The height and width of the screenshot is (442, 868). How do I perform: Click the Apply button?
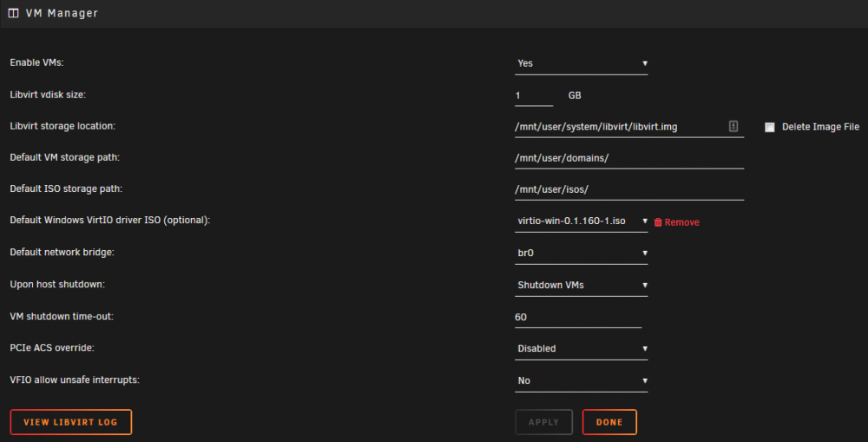tap(543, 422)
